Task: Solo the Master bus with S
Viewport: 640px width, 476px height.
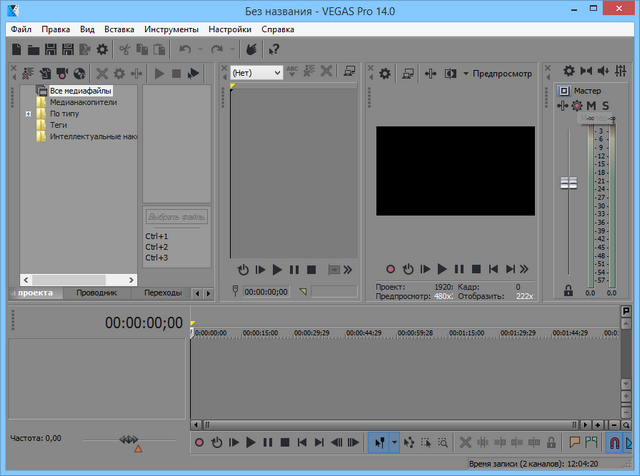Action: pos(605,106)
